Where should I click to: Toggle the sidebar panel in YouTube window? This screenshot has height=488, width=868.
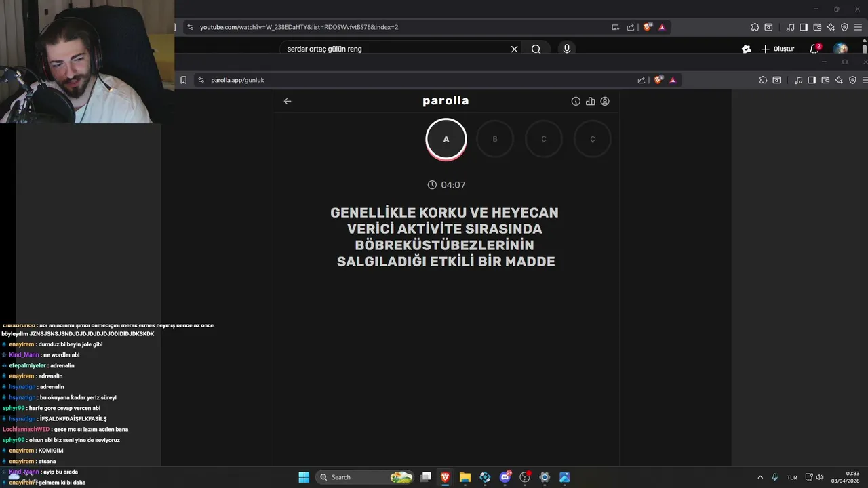(804, 27)
